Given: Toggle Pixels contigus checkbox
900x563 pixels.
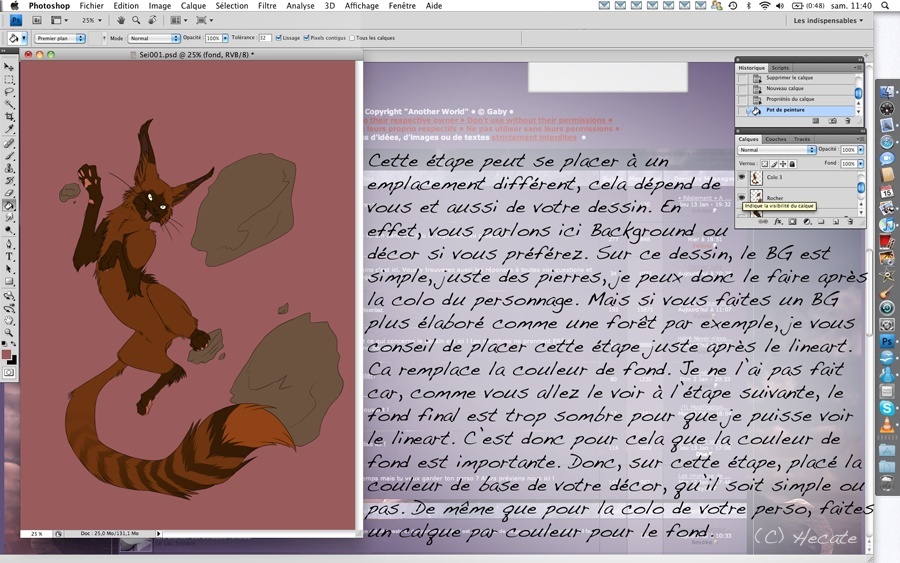Looking at the screenshot, I should [x=307, y=38].
